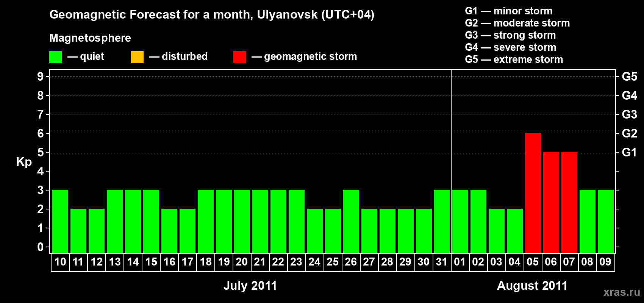This screenshot has width=644, height=303.
Task: Click the G2 right axis label
Action: tap(630, 133)
